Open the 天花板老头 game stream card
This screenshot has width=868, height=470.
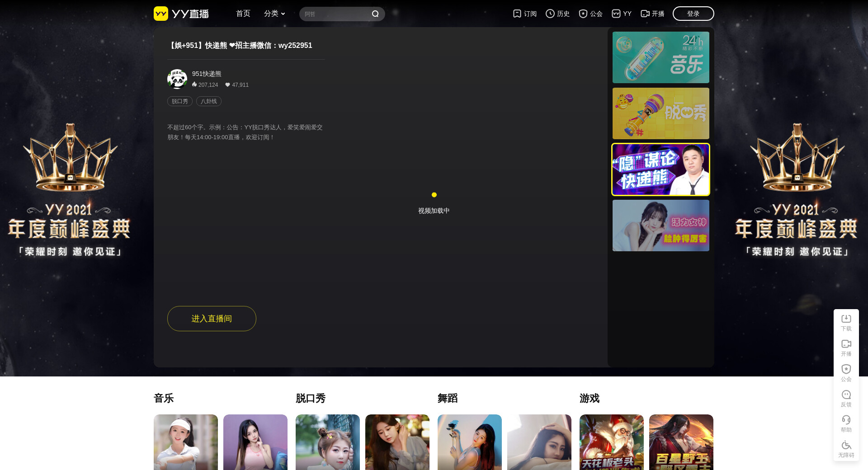tap(612, 442)
